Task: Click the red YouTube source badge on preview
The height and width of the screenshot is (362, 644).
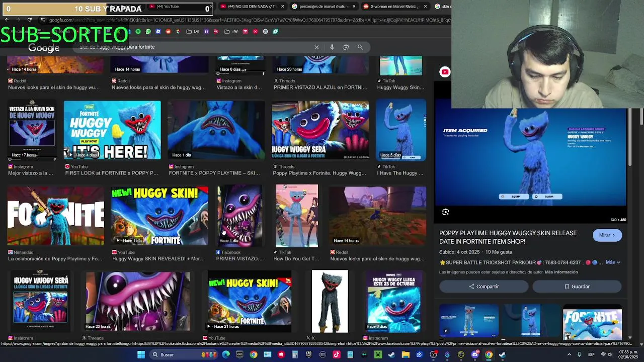Action: [x=445, y=72]
